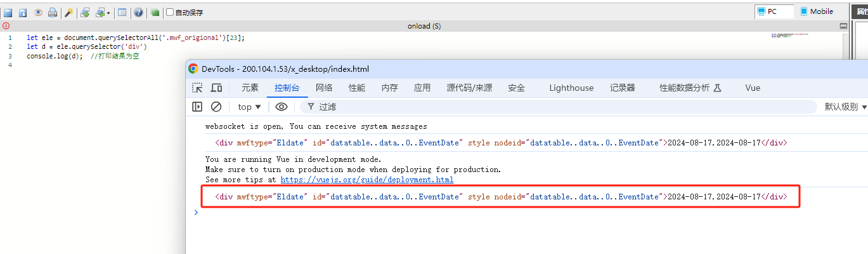Clear console with the circle-slash icon
Screen dimensions: 868x254
pyautogui.click(x=216, y=107)
